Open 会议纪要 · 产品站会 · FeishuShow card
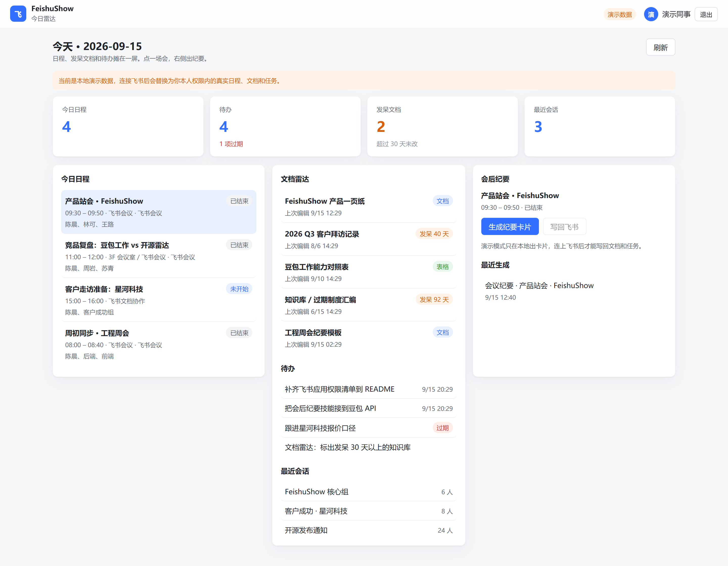The image size is (728, 566). pos(574,291)
